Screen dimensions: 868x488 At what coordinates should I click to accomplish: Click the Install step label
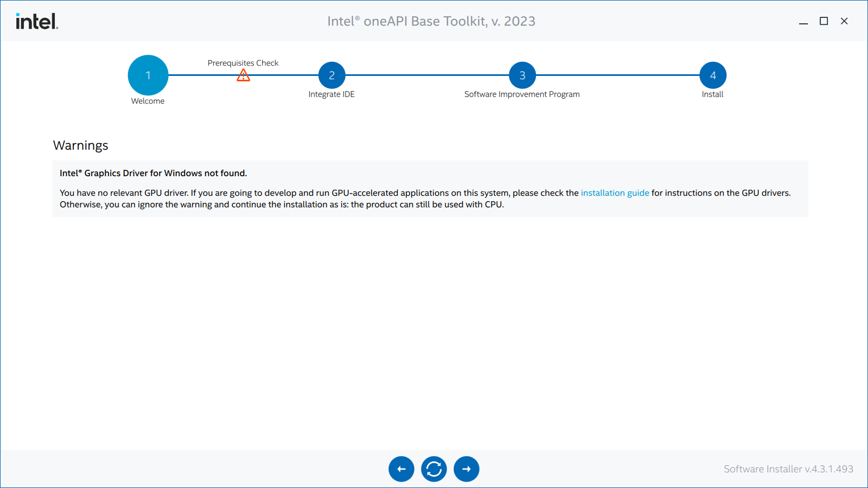pyautogui.click(x=712, y=94)
